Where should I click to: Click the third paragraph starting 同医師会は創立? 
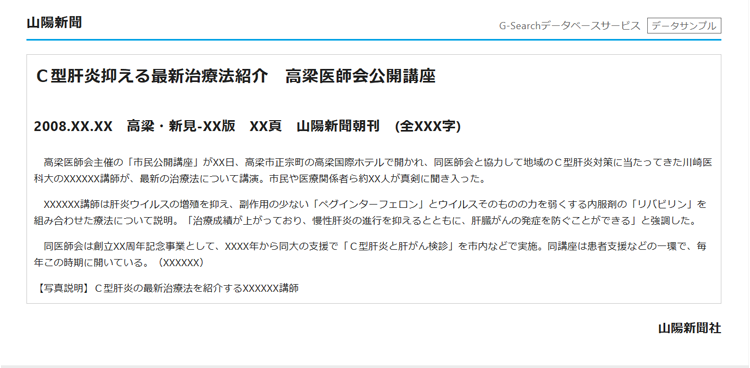click(370, 255)
